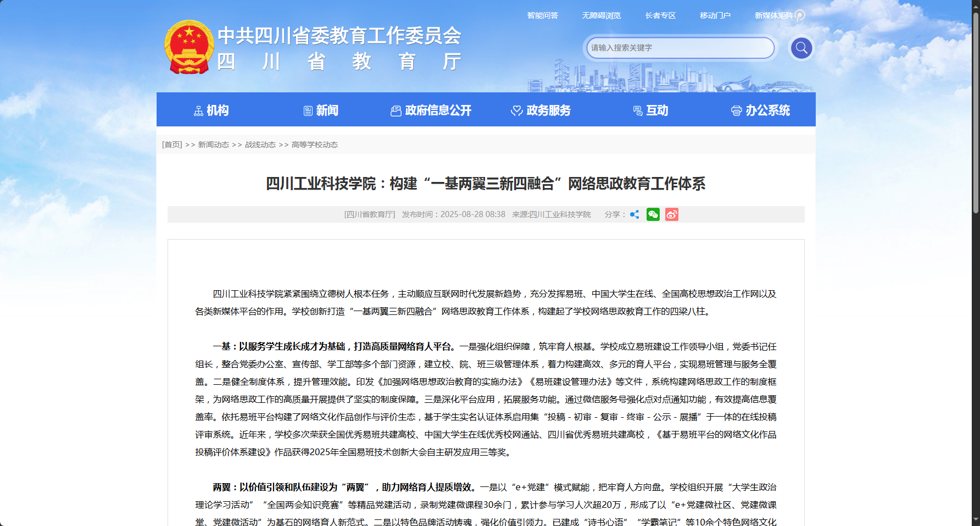The image size is (980, 526).
Task: Open the 互动 navigation menu
Action: click(x=651, y=110)
